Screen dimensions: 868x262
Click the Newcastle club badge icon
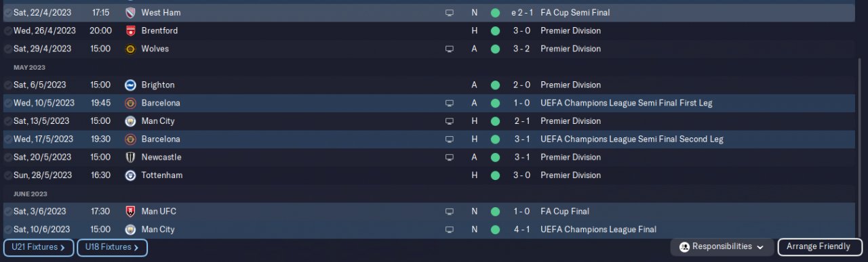(x=131, y=157)
